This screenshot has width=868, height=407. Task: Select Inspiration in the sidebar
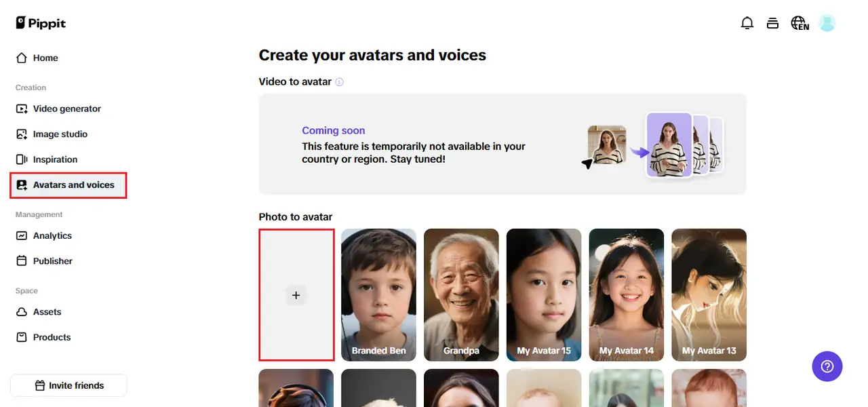tap(55, 159)
